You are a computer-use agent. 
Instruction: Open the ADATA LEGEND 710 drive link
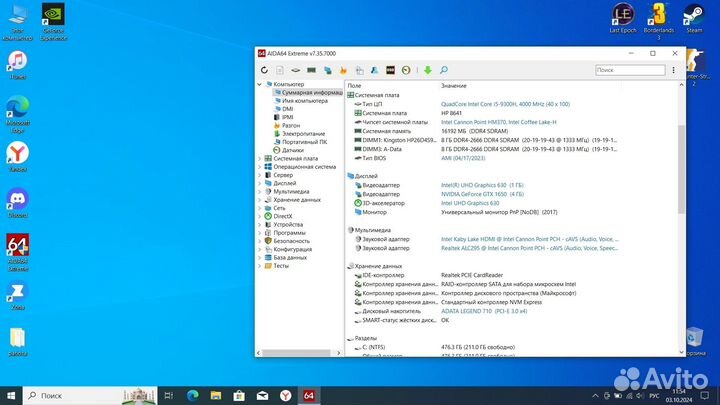coord(484,311)
